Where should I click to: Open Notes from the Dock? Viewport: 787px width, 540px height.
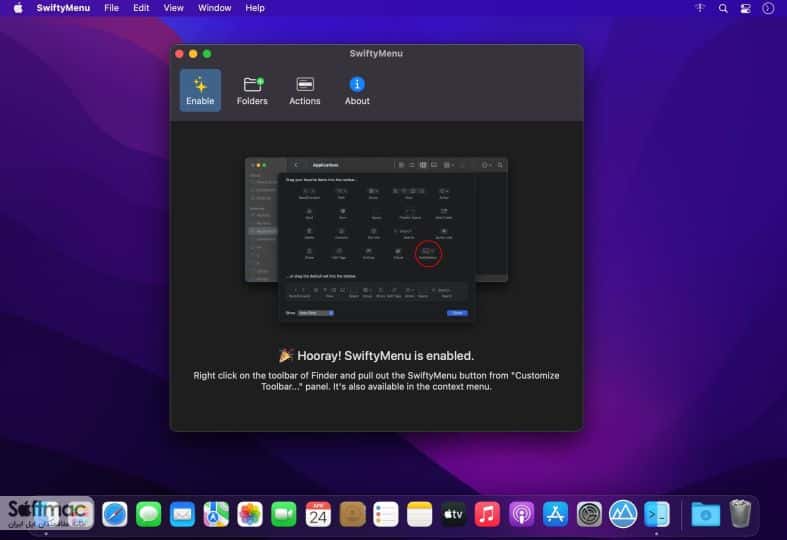(x=420, y=514)
